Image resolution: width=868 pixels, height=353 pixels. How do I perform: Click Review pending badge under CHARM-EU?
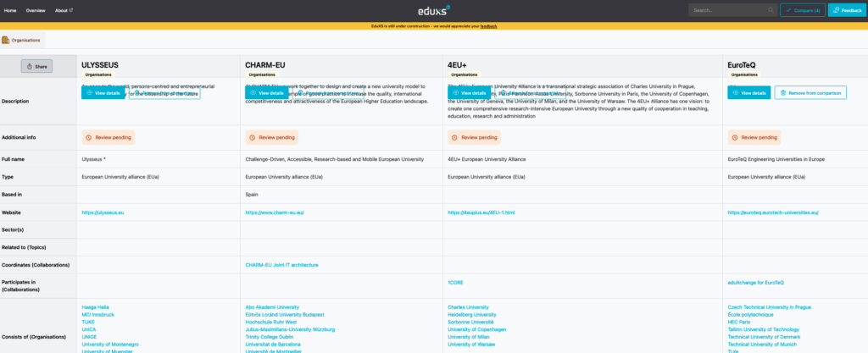click(272, 137)
